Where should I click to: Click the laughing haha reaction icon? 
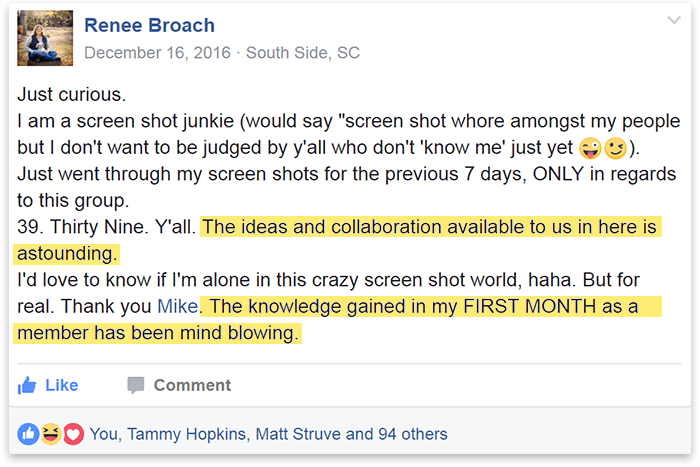[51, 434]
